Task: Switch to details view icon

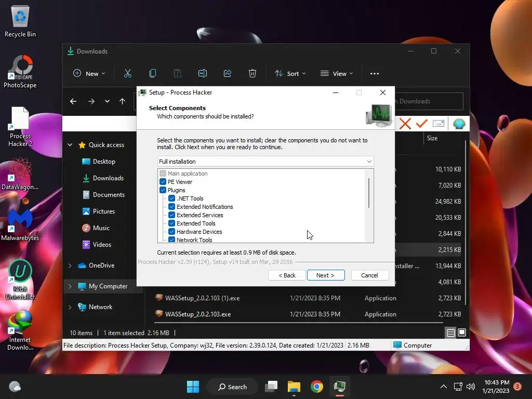Action: pyautogui.click(x=450, y=333)
